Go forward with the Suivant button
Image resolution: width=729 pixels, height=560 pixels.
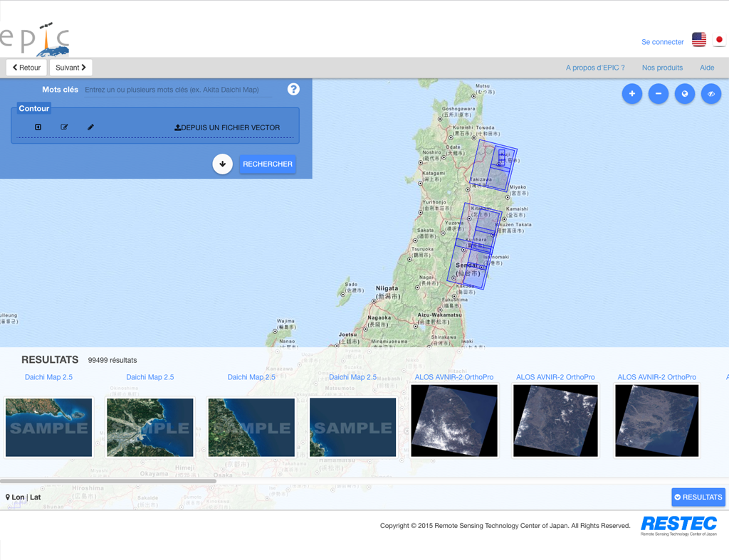point(70,68)
